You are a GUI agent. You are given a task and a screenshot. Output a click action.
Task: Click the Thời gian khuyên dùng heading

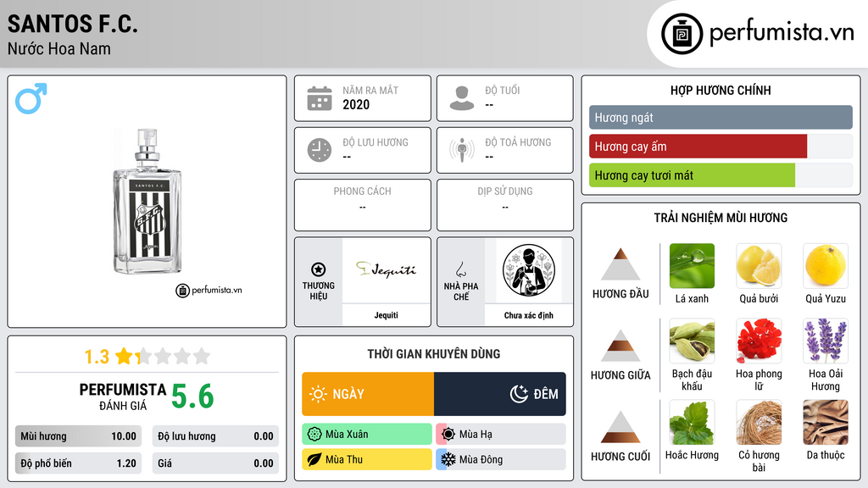[x=434, y=353]
